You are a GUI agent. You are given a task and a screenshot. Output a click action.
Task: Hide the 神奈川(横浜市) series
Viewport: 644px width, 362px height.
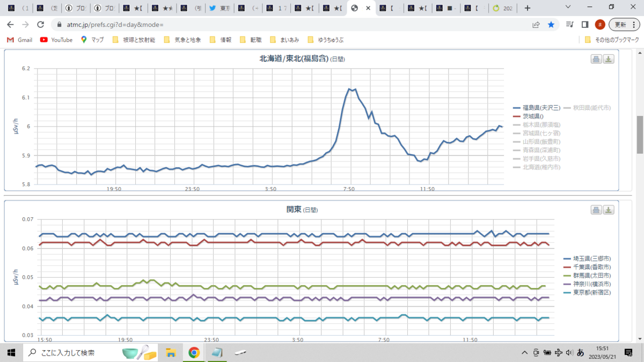coord(587,284)
